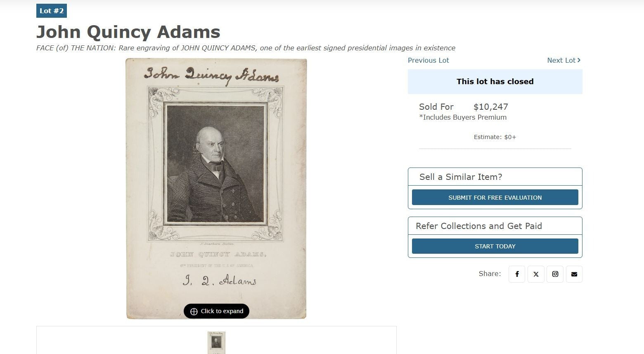Go to the Previous Lot
This screenshot has width=644, height=354.
pyautogui.click(x=428, y=60)
